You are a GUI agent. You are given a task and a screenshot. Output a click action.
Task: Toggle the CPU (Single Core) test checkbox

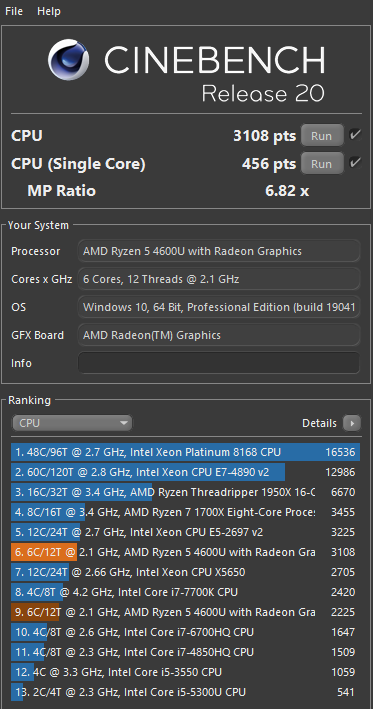pos(355,163)
